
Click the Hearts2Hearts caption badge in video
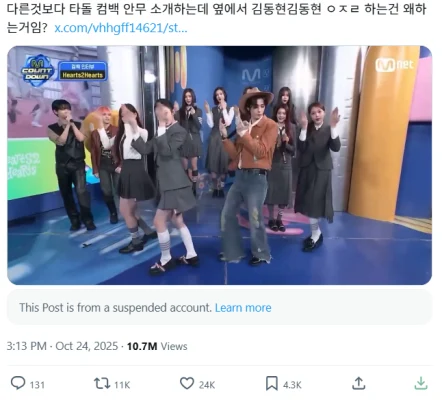click(x=83, y=71)
